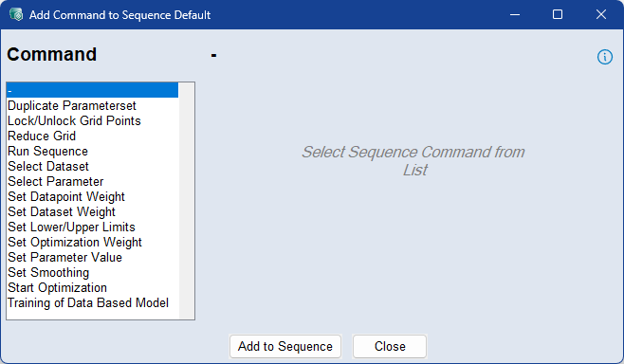This screenshot has height=364, width=624.
Task: Select Set Parameter Value entry
Action: click(92, 257)
